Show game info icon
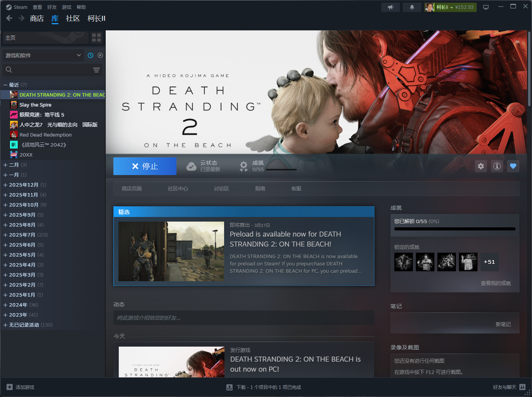Image resolution: width=532 pixels, height=397 pixels. tap(497, 166)
